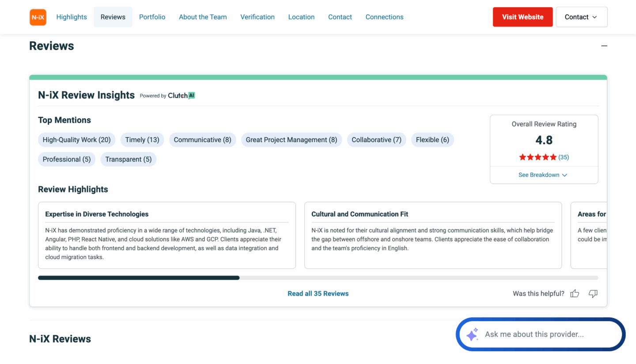636x364 pixels.
Task: Click the N-iX Review Insights heading
Action: pyautogui.click(x=87, y=95)
